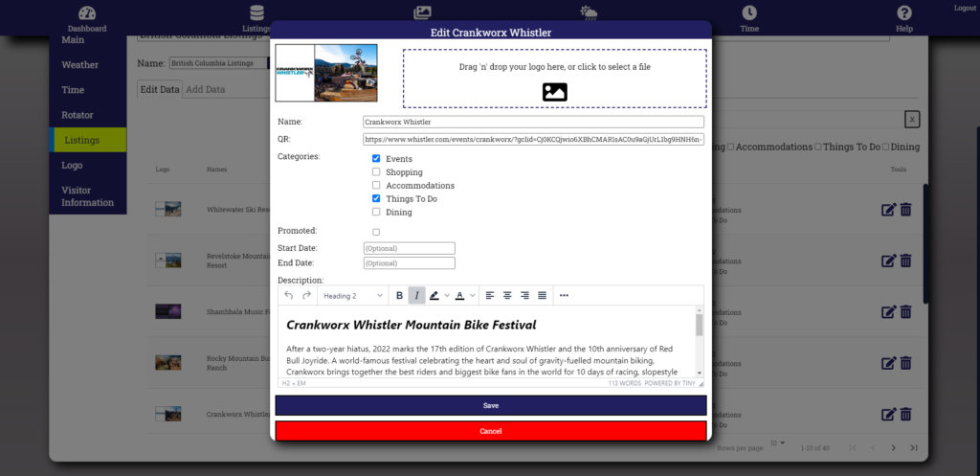Open the image gallery icon in top bar
The width and height of the screenshot is (980, 476).
point(422,12)
